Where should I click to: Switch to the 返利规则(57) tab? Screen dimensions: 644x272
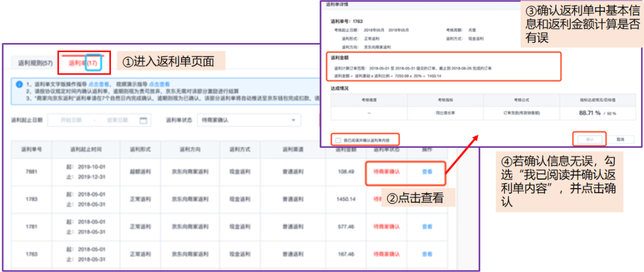(x=35, y=63)
